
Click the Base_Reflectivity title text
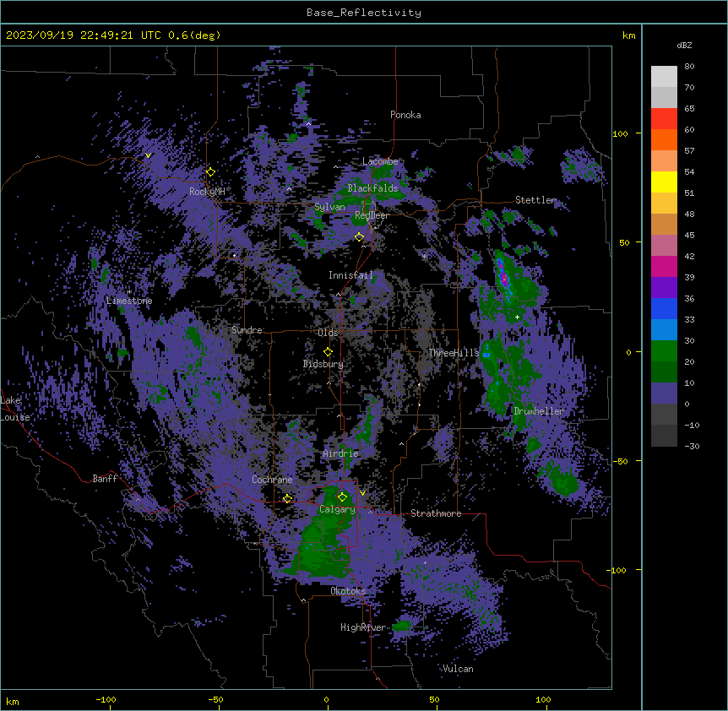pos(363,13)
